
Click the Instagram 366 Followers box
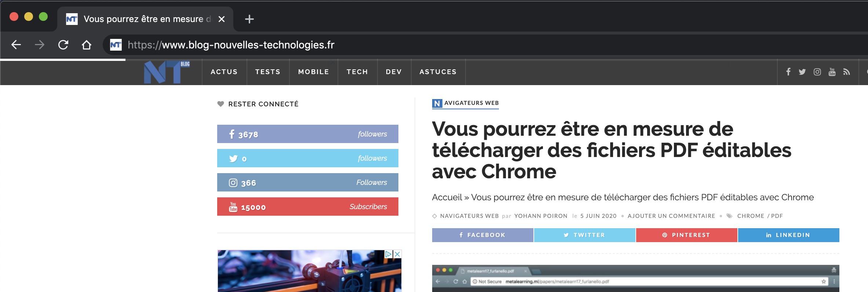click(308, 182)
